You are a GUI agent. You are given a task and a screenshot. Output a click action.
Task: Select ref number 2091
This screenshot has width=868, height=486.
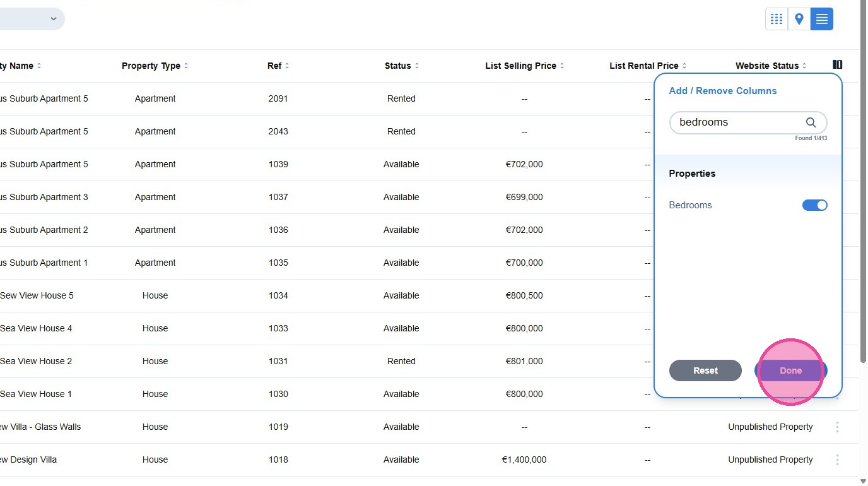coord(278,98)
